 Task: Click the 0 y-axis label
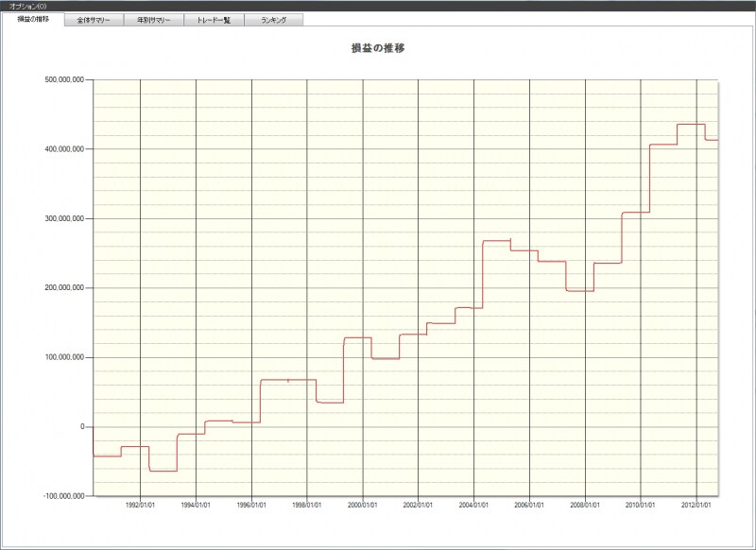pos(82,426)
